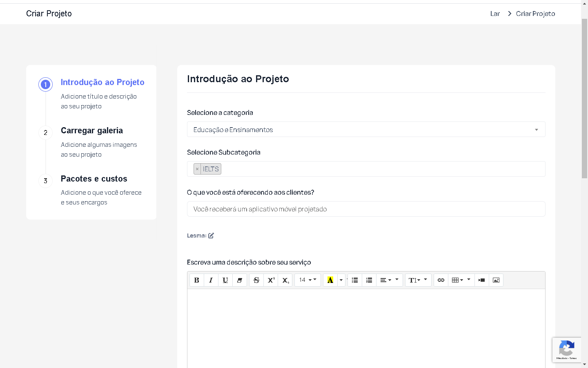Edit the slug with the pencil icon
588x368 pixels.
[211, 236]
